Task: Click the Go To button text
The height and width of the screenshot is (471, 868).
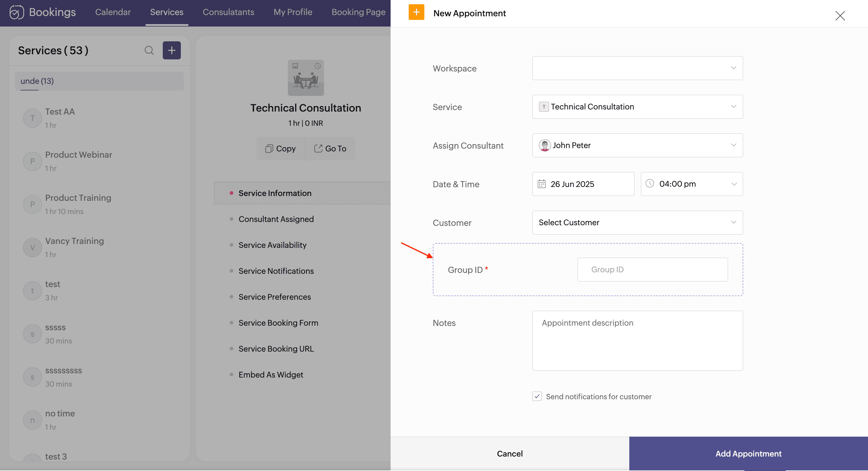Action: pos(336,149)
